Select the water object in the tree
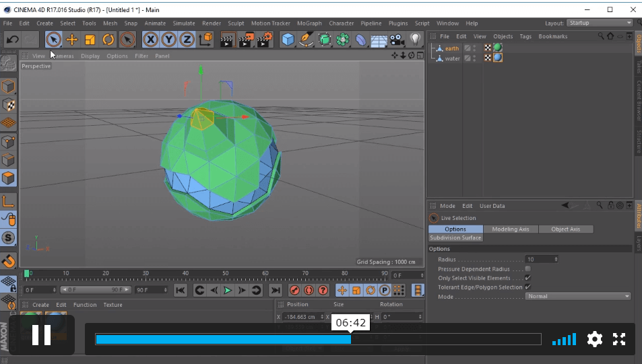This screenshot has height=364, width=642. point(453,59)
